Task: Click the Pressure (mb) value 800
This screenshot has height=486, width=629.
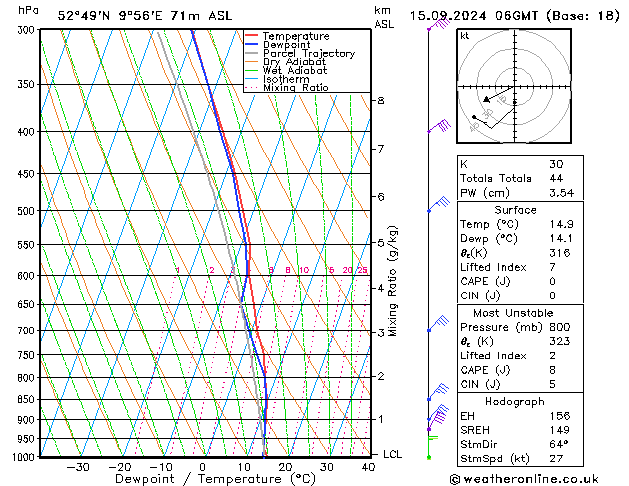Action: pos(560,327)
